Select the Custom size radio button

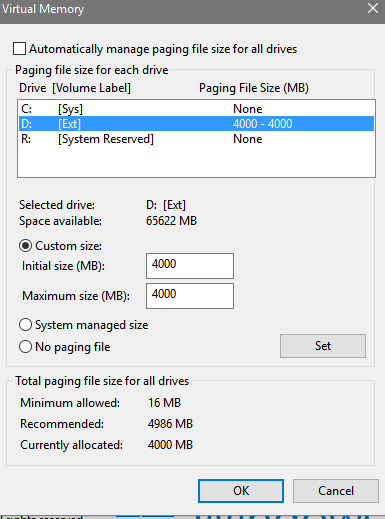coord(25,246)
